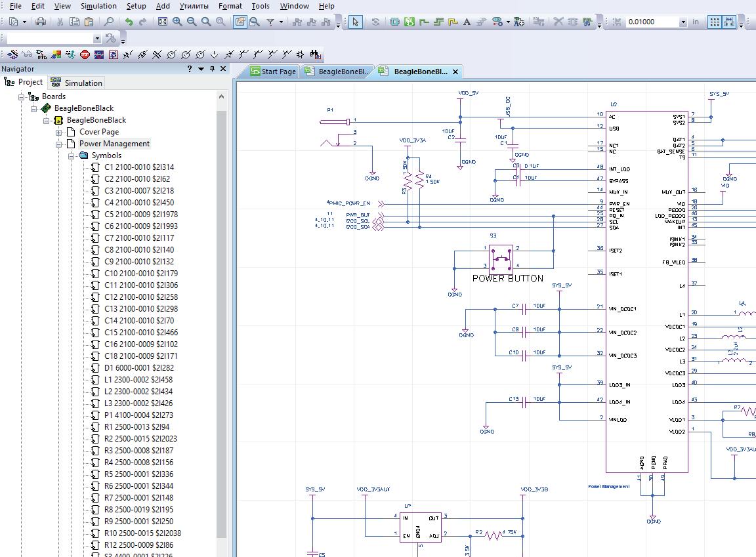Select the yellow Add Bus tool
Viewport: 756px width, 557px height.
pyautogui.click(x=453, y=22)
